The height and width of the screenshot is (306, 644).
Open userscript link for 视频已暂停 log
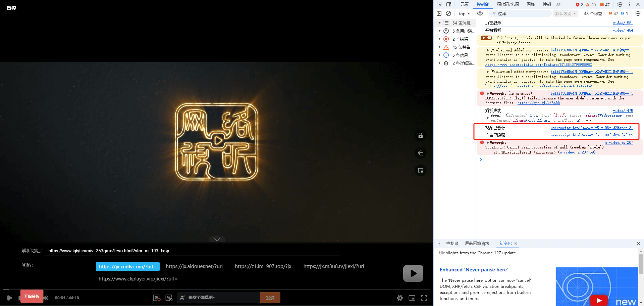tap(592, 128)
